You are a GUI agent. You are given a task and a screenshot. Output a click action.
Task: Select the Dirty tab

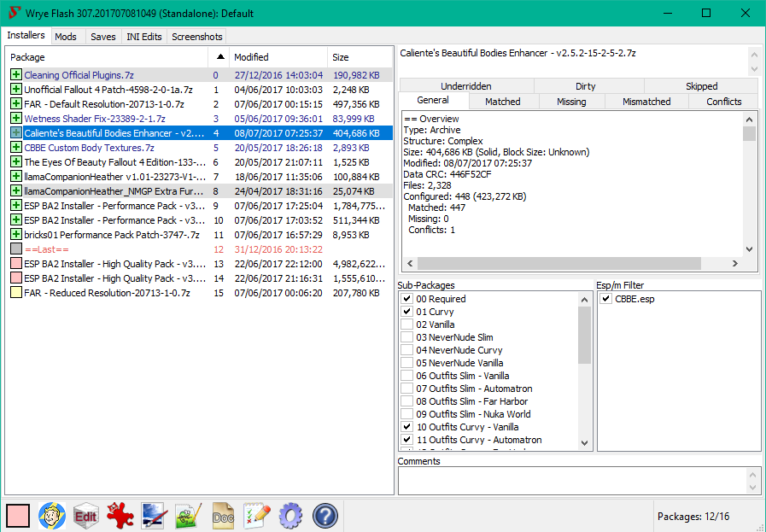tap(585, 86)
